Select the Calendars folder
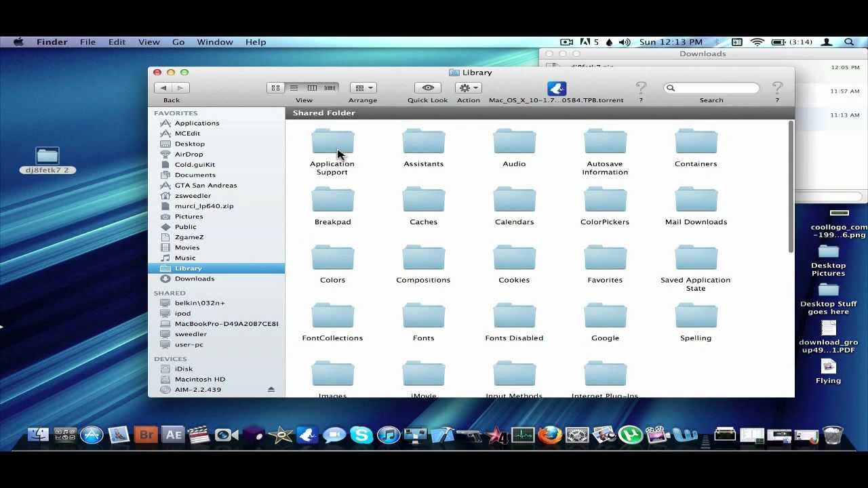Image resolution: width=868 pixels, height=488 pixels. 515,207
